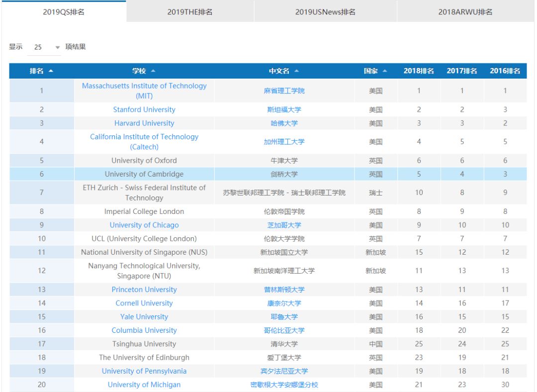The height and width of the screenshot is (392, 537).
Task: Click the 2016排名 column header
Action: (505, 71)
